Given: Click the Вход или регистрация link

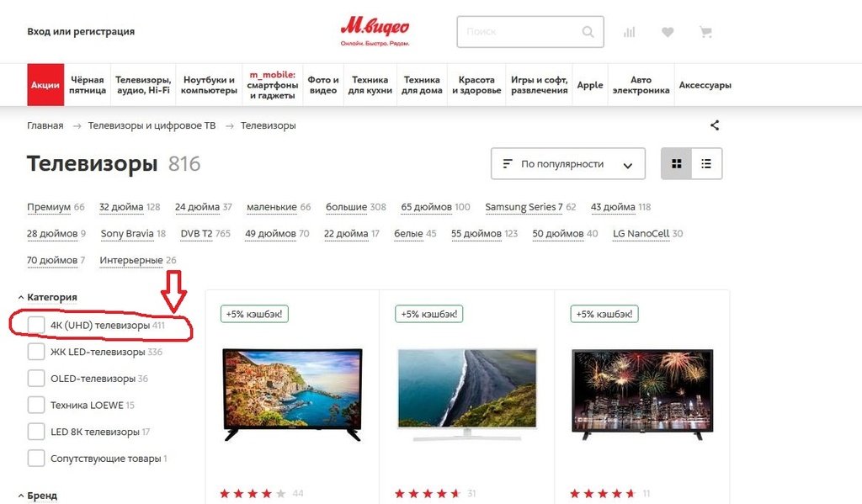Looking at the screenshot, I should point(81,31).
